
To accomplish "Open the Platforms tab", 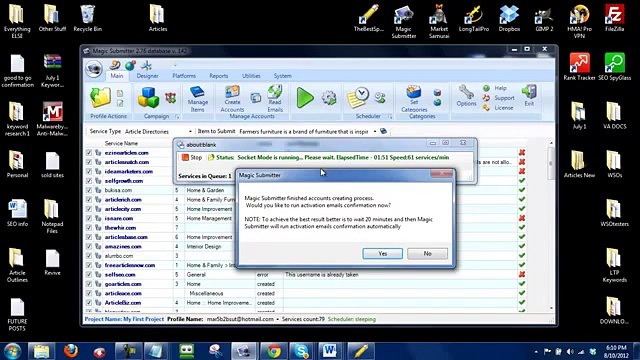I will (184, 76).
